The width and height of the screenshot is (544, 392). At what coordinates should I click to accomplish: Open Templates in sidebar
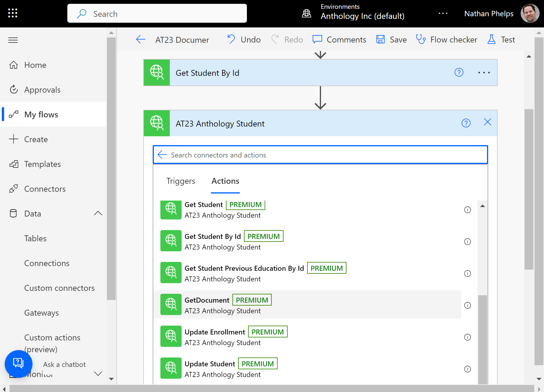[x=53, y=164]
